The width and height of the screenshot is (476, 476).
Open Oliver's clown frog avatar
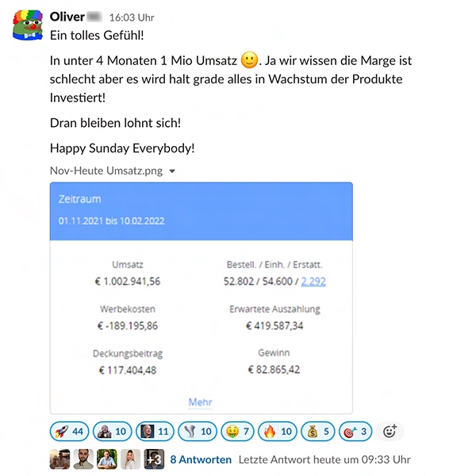[x=27, y=25]
